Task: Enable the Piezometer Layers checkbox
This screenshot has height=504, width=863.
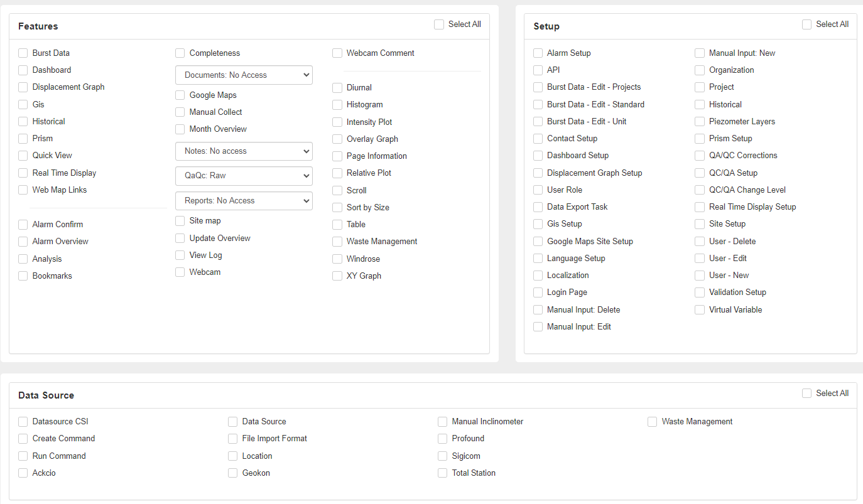Action: [700, 122]
